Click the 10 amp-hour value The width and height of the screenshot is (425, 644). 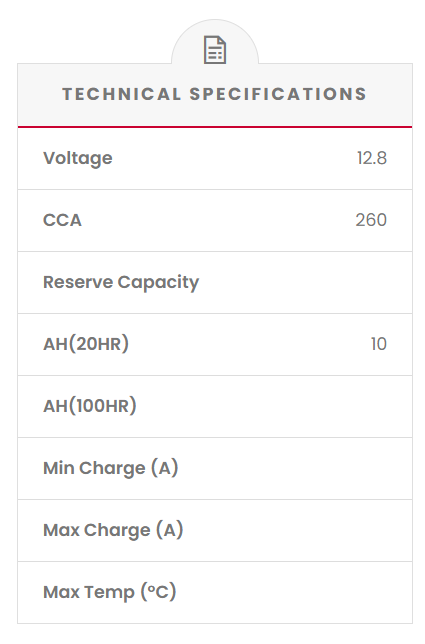[x=379, y=344]
